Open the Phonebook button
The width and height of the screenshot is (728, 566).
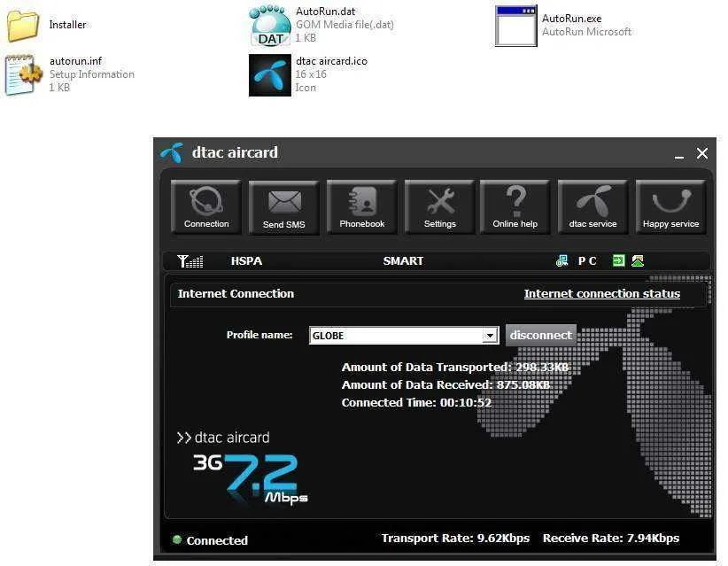click(361, 206)
